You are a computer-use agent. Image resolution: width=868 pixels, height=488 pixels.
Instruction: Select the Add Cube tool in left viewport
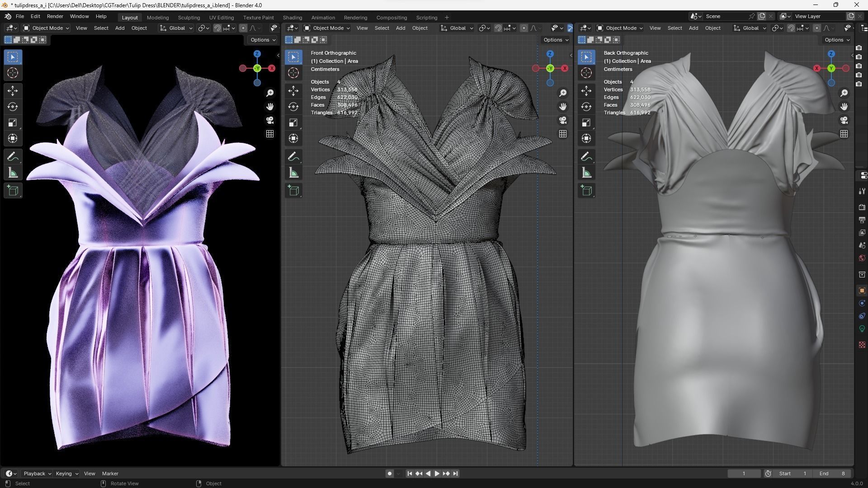[x=13, y=191]
